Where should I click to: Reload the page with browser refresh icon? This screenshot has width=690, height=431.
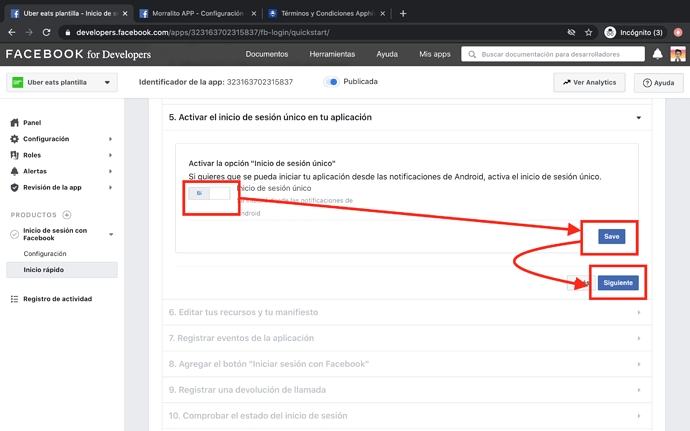[46, 32]
